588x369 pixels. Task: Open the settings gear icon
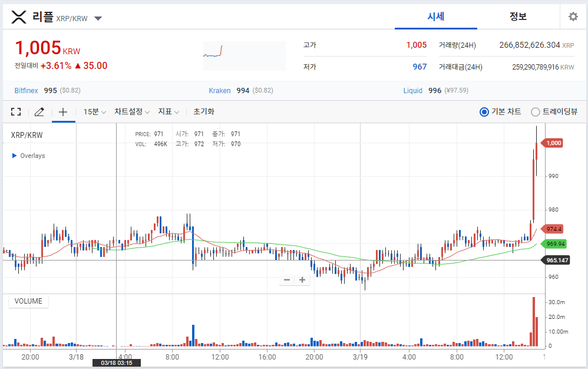coord(573,17)
